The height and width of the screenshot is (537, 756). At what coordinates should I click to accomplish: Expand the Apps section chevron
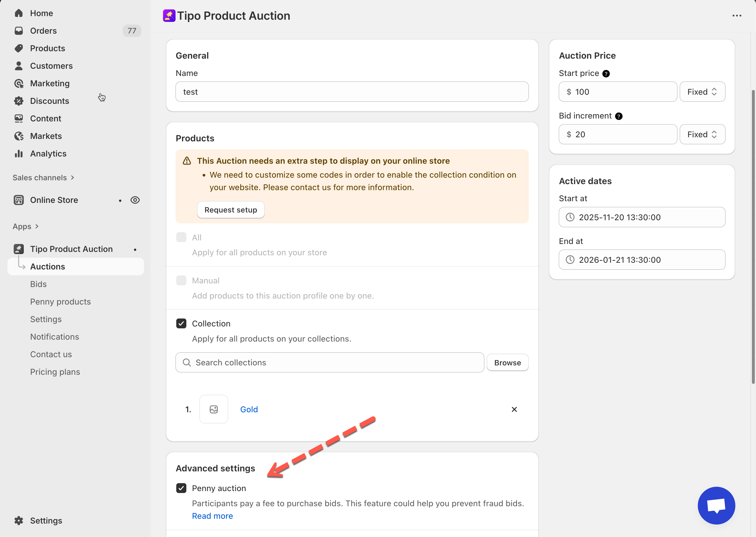(x=37, y=226)
